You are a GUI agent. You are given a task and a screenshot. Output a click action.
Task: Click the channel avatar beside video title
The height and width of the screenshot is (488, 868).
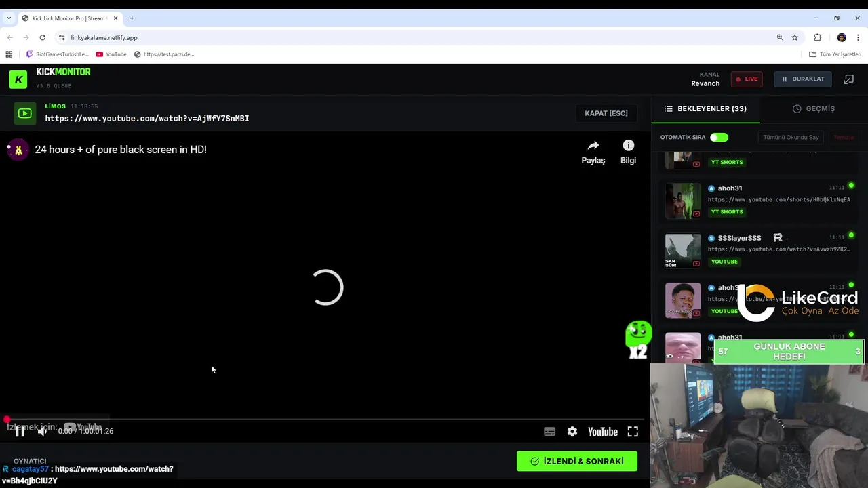[18, 150]
